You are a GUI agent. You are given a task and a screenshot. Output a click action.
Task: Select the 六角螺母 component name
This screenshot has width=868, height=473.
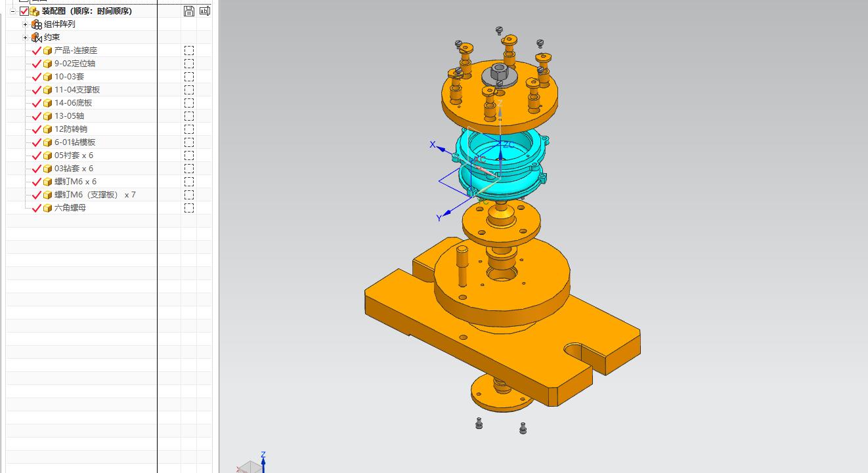pyautogui.click(x=70, y=208)
